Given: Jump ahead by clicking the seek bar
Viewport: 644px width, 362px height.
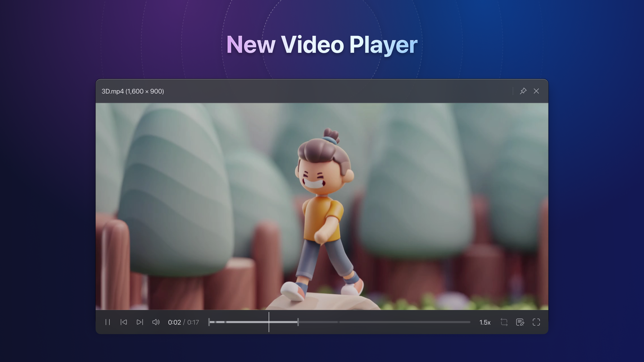Looking at the screenshot, I should point(377,322).
